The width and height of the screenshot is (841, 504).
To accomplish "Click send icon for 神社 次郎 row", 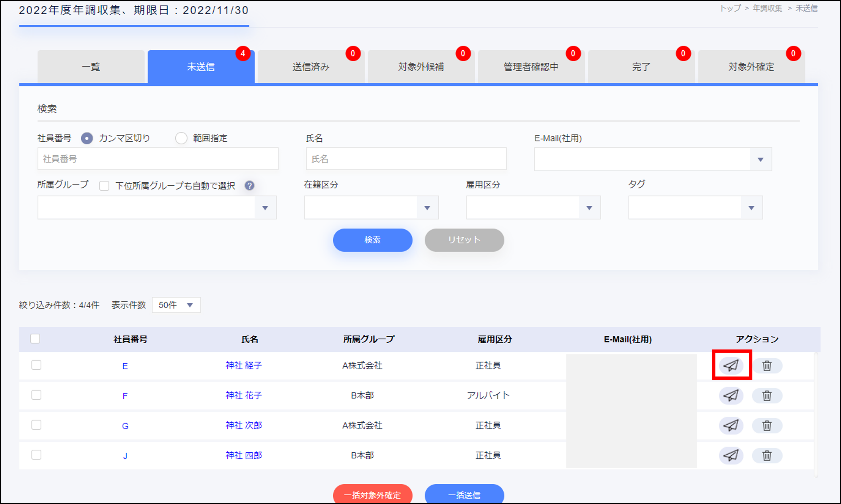I will click(731, 426).
